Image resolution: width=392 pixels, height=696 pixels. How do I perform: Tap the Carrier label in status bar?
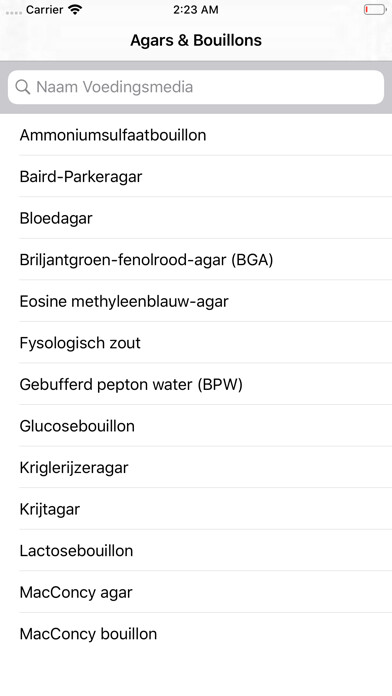click(x=44, y=10)
